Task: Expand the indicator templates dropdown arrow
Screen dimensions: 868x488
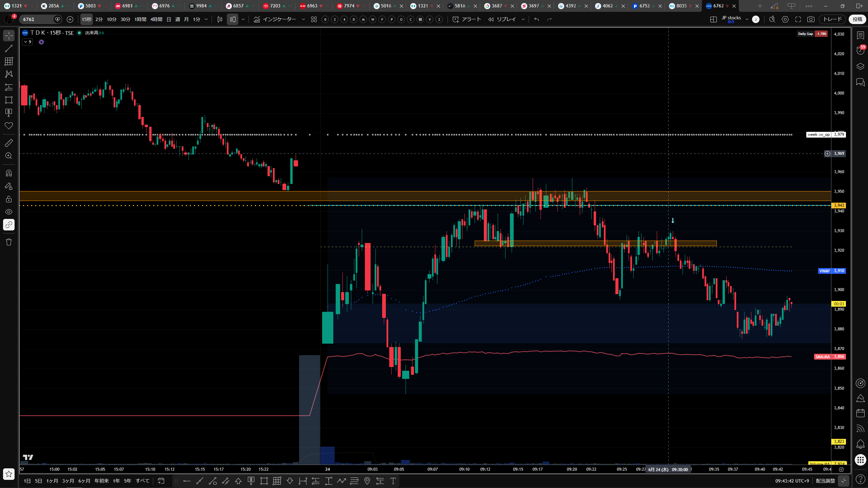Action: coord(303,19)
